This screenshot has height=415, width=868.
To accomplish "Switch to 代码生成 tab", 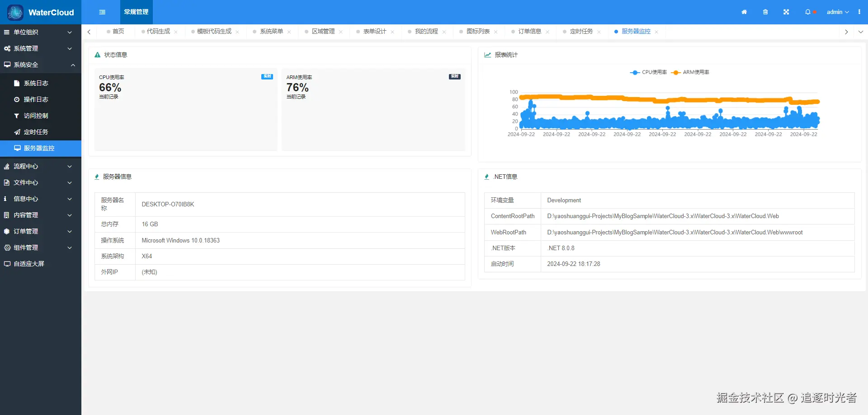I will coord(158,32).
